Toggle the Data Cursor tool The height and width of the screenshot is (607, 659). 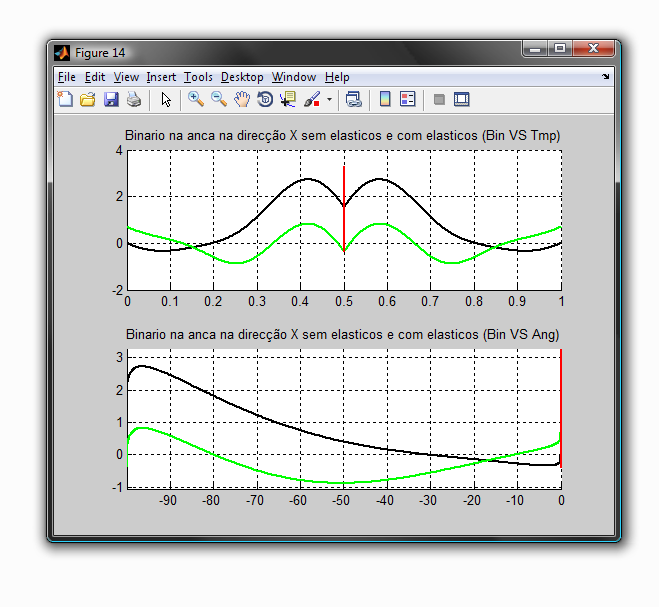click(288, 99)
